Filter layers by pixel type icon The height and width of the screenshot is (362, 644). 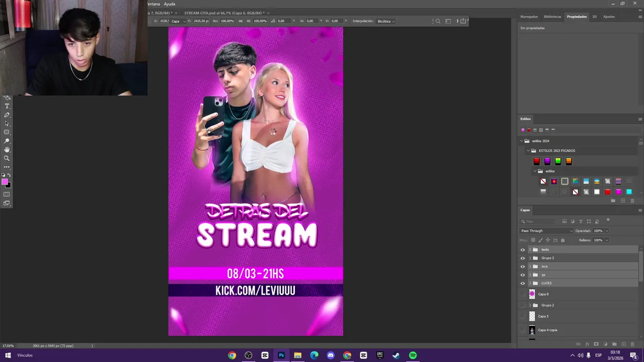(x=565, y=221)
